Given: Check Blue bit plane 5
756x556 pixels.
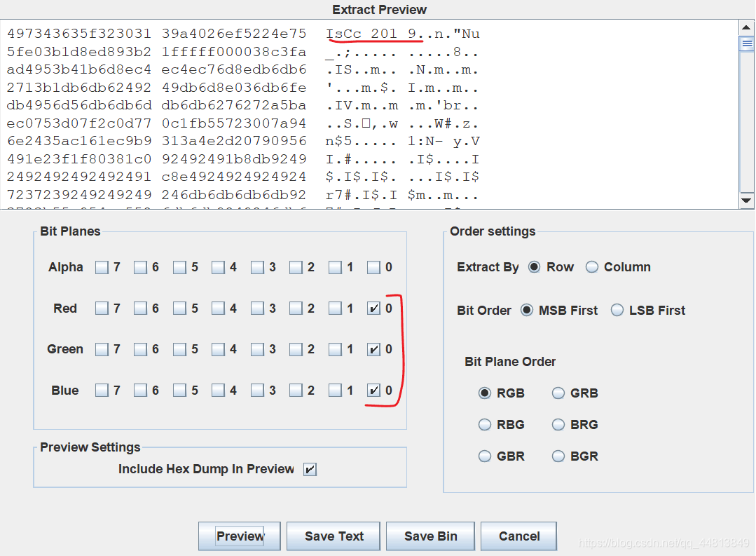Looking at the screenshot, I should (179, 391).
